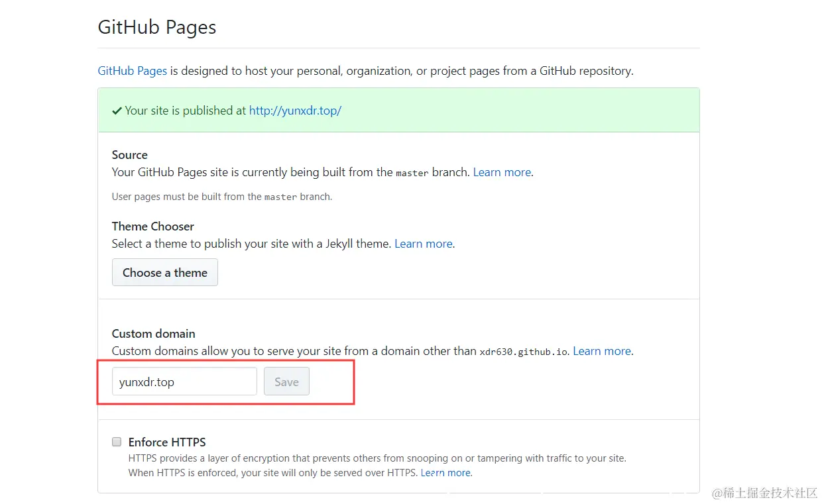The image size is (822, 504).
Task: Open Learn more link under Custom domain
Action: (x=602, y=351)
